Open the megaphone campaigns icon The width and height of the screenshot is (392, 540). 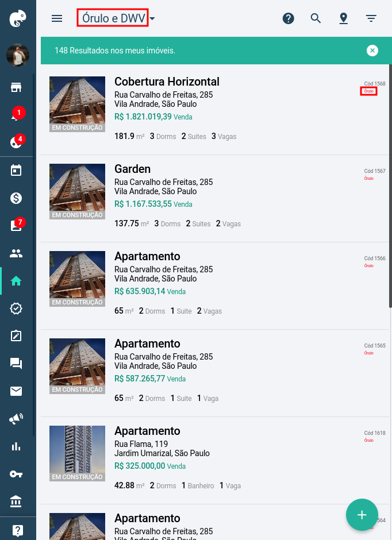click(16, 419)
